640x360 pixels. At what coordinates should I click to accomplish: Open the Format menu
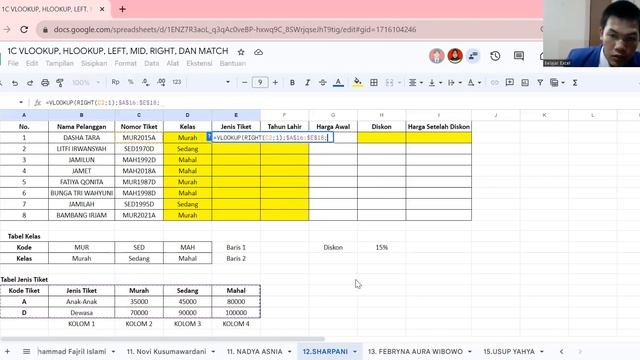click(125, 63)
